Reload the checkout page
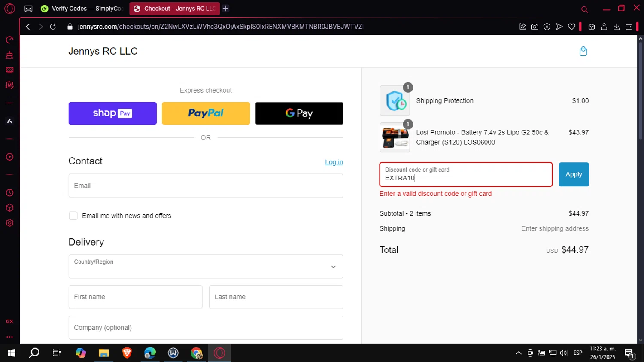The height and width of the screenshot is (362, 644). (53, 27)
